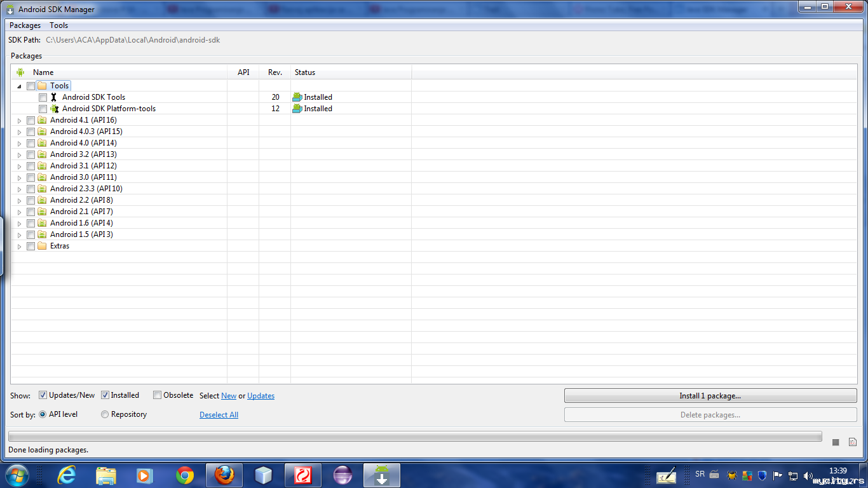
Task: Expand the Android 3.1 (API 12) node
Action: click(19, 166)
